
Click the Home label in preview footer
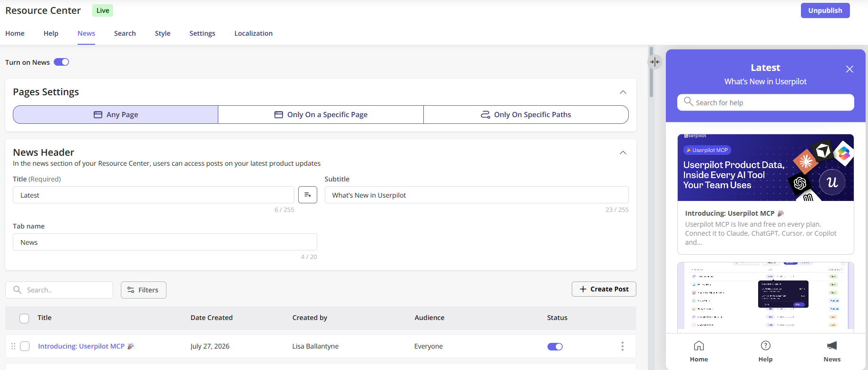(x=699, y=359)
